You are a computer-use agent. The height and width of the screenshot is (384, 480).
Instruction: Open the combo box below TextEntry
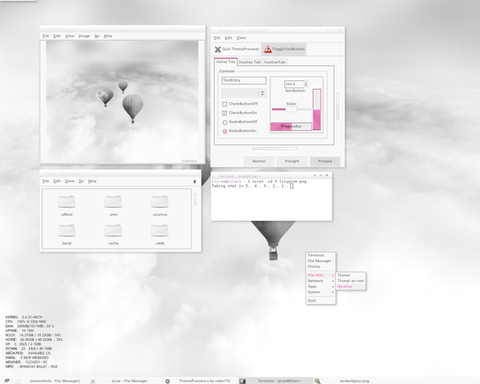(x=244, y=93)
